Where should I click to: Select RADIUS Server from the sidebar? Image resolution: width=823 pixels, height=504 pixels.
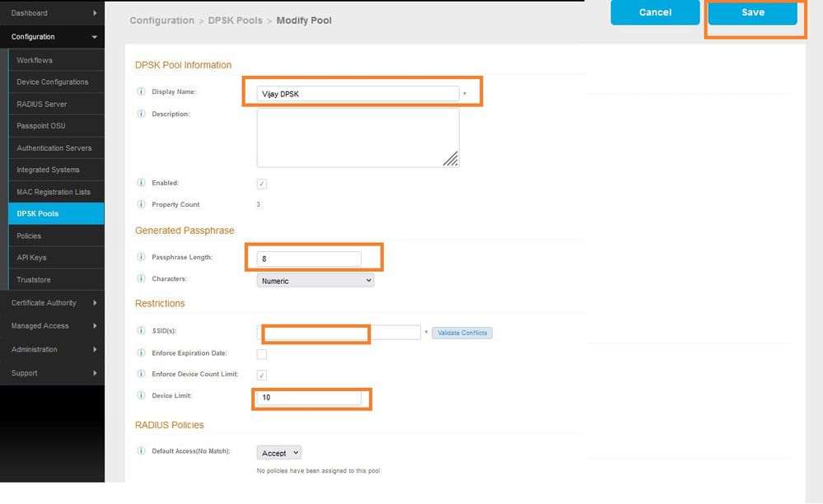[42, 104]
